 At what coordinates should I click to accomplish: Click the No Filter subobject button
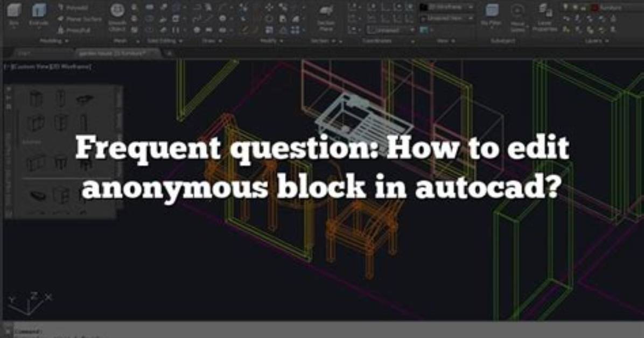(491, 16)
